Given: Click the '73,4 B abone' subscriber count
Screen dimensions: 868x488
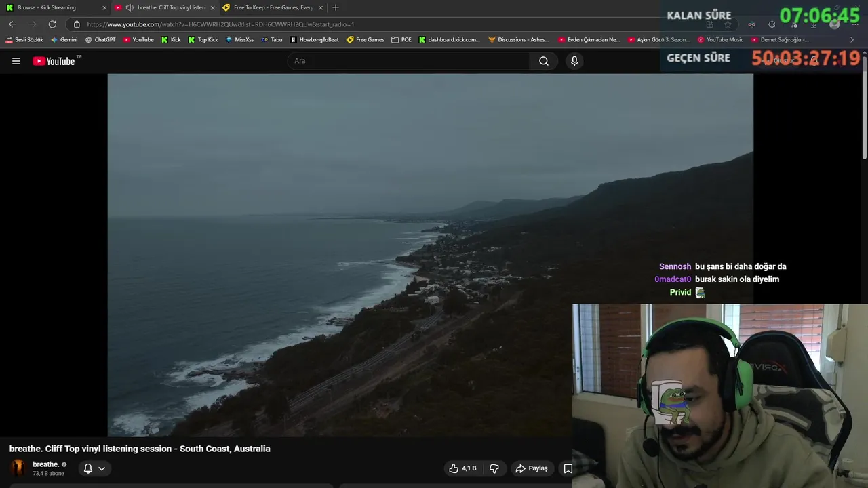Looking at the screenshot, I should tap(48, 473).
